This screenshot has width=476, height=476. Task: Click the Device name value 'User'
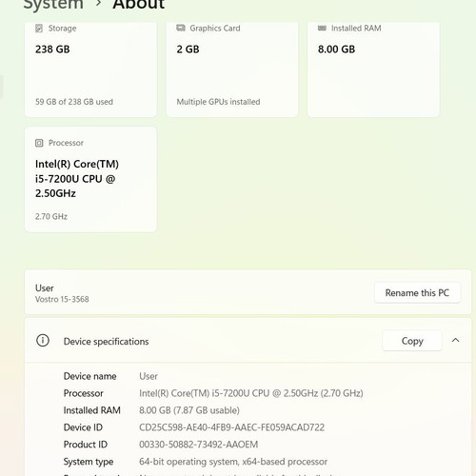pos(149,376)
